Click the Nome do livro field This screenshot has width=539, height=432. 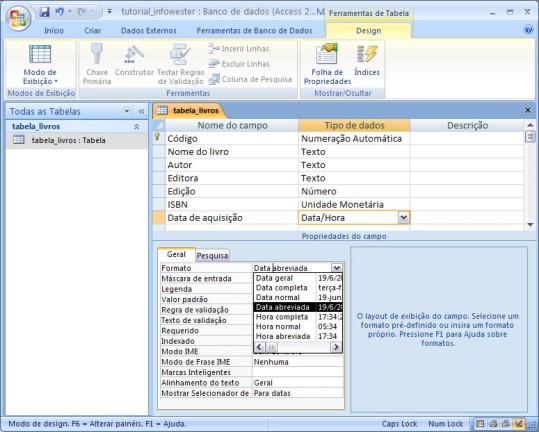232,152
